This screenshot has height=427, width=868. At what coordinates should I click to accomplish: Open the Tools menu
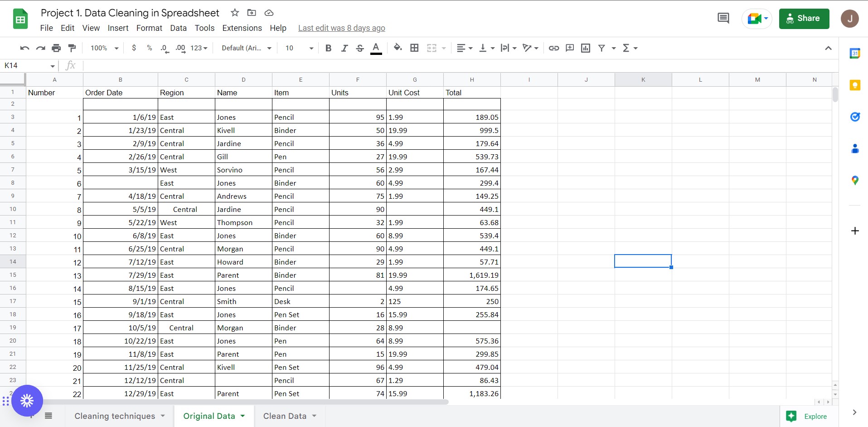[204, 28]
